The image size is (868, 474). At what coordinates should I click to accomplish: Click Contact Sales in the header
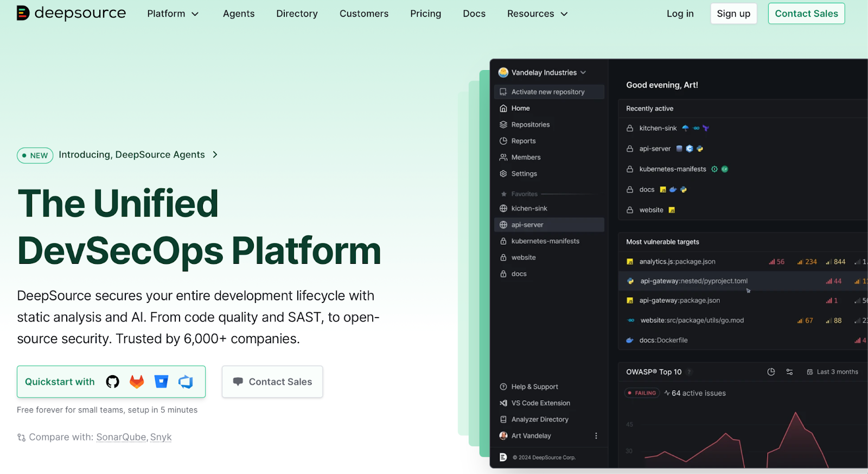tap(806, 14)
